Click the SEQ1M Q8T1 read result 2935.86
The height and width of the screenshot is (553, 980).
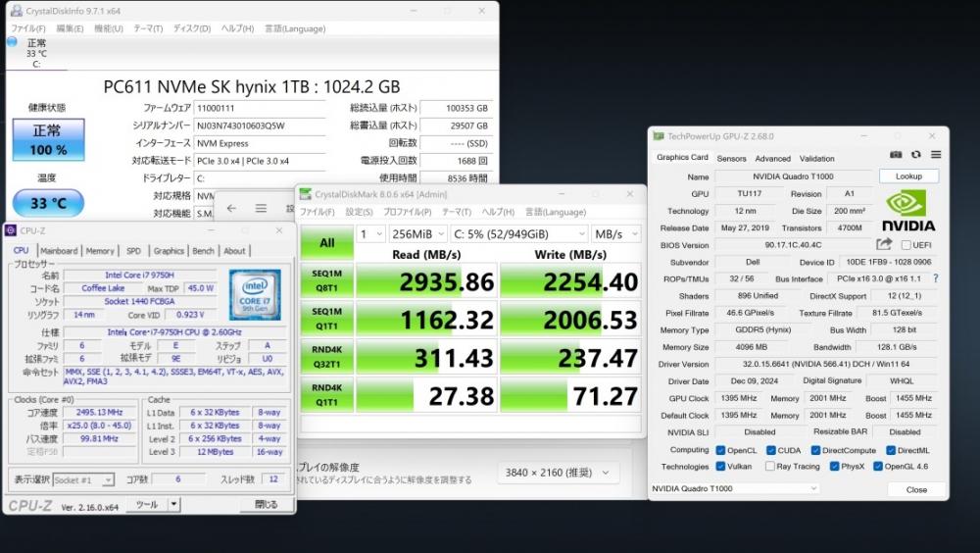pyautogui.click(x=427, y=281)
